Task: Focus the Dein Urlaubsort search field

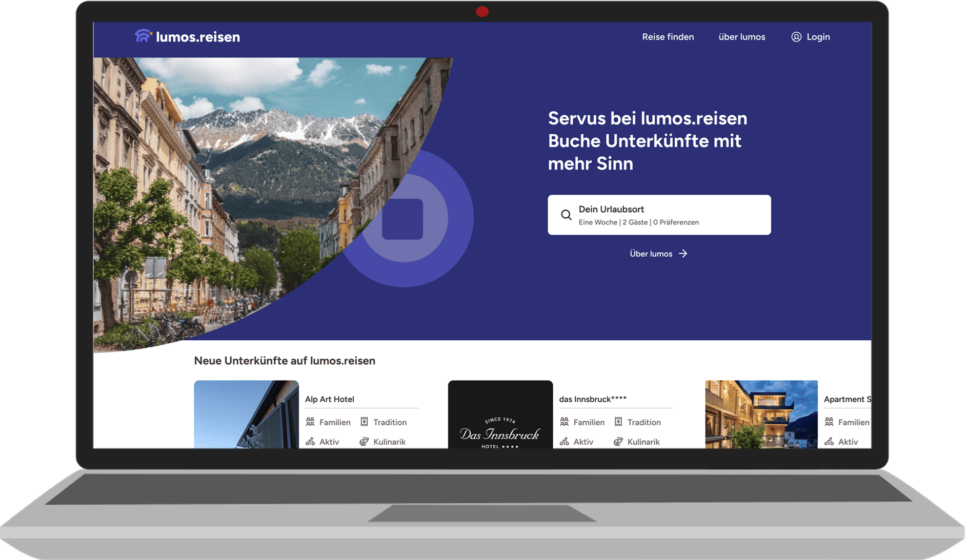Action: pos(659,215)
